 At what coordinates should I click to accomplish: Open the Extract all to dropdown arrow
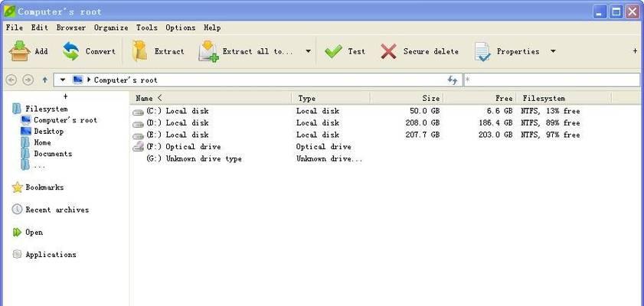click(x=308, y=51)
